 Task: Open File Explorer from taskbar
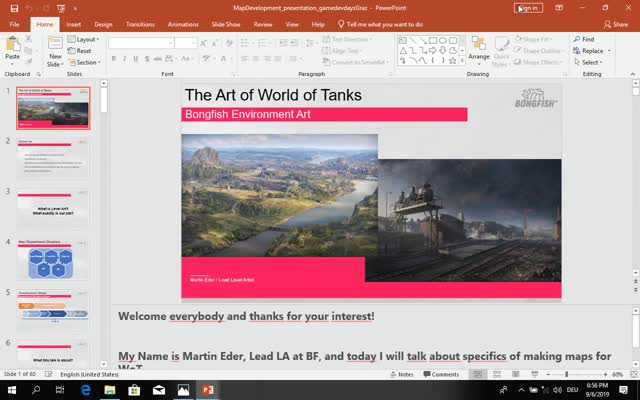point(109,390)
